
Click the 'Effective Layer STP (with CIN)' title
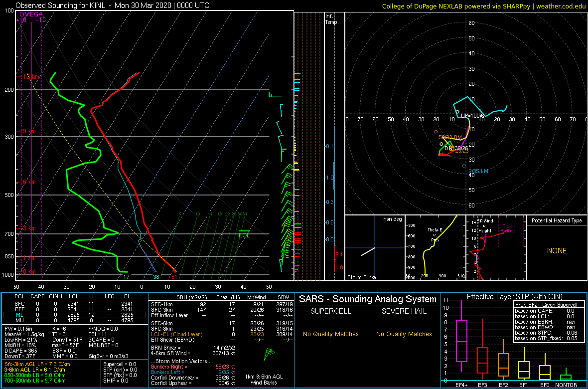click(x=514, y=297)
